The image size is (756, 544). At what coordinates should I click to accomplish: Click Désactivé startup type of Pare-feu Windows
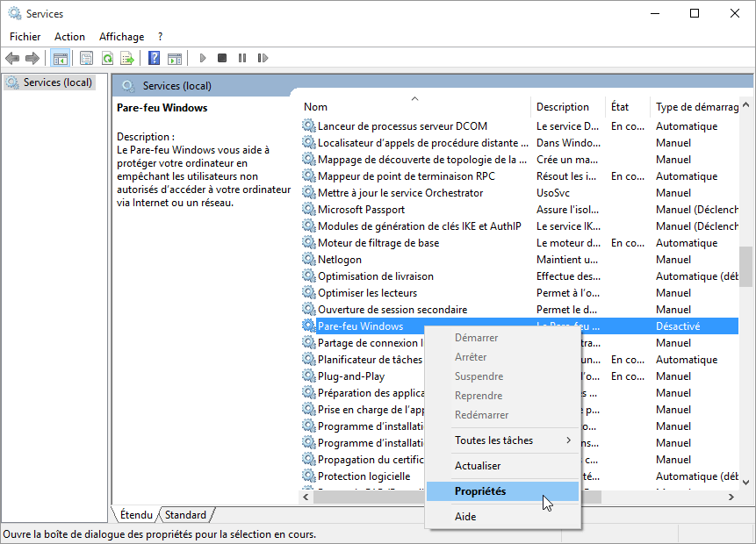[678, 326]
